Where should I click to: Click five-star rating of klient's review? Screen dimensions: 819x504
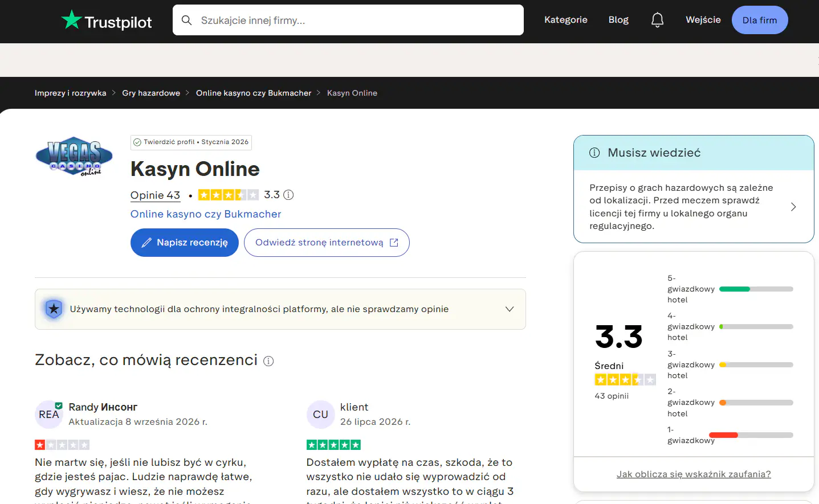coord(333,445)
